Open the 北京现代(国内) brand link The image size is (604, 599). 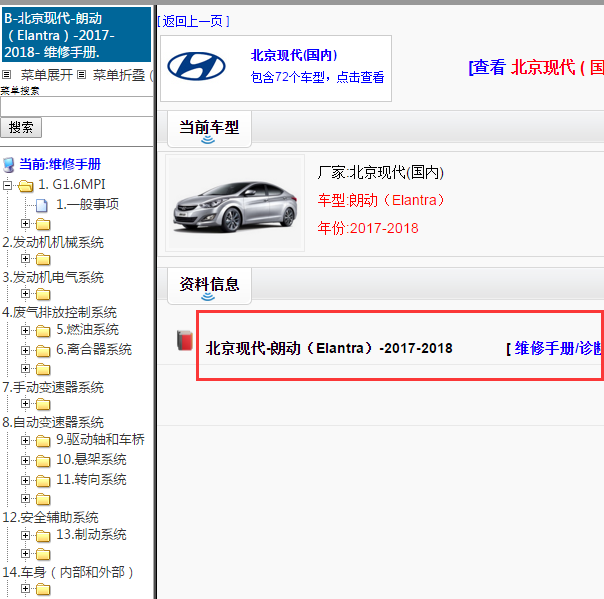294,55
